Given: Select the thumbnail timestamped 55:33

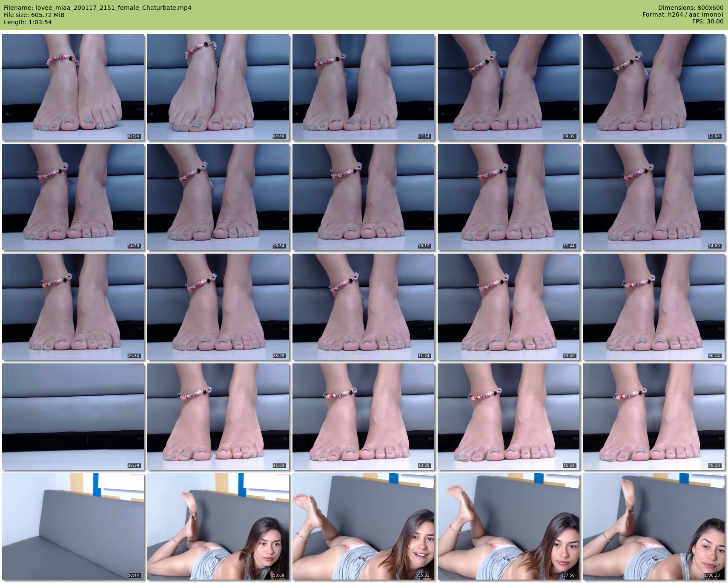Looking at the screenshot, I should [x=363, y=526].
